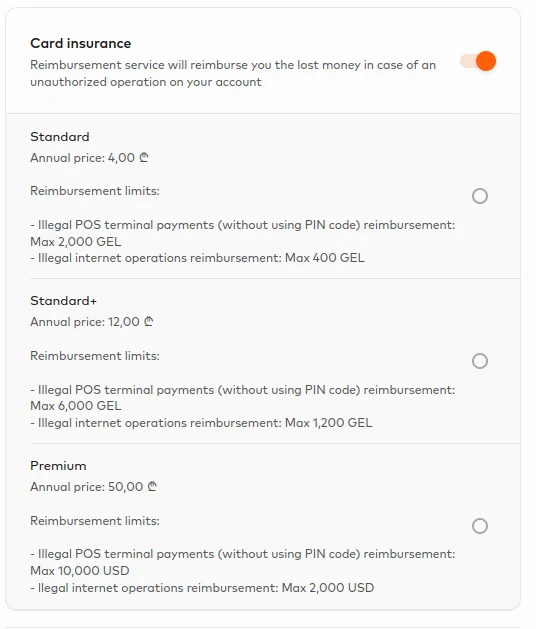
Task: Select the Standard+ plan radio button
Action: 480,361
